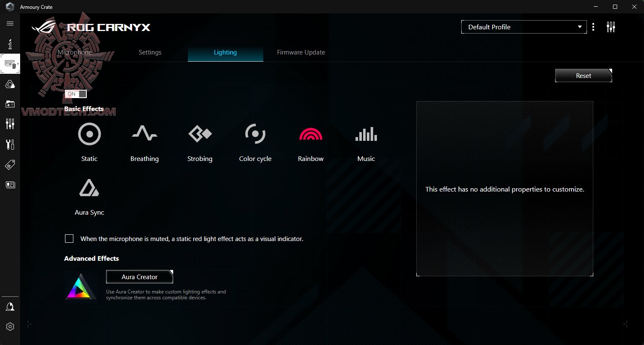Select the Device icon in sidebar
The width and height of the screenshot is (644, 345).
(x=10, y=64)
